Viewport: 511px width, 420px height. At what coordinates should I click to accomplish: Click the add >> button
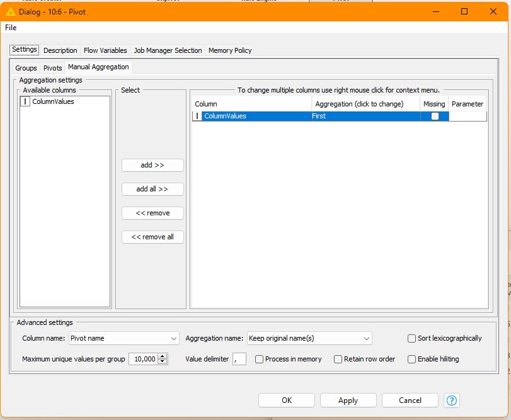point(152,165)
